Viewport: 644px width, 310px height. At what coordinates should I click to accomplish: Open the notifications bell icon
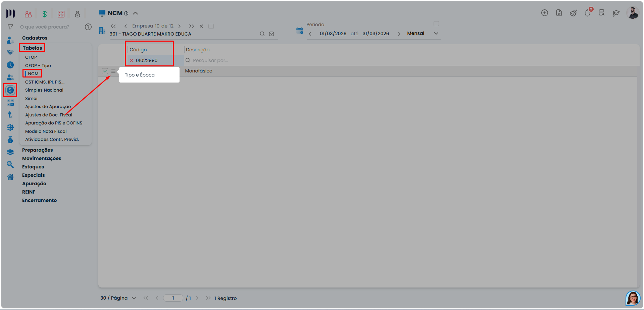coord(587,13)
